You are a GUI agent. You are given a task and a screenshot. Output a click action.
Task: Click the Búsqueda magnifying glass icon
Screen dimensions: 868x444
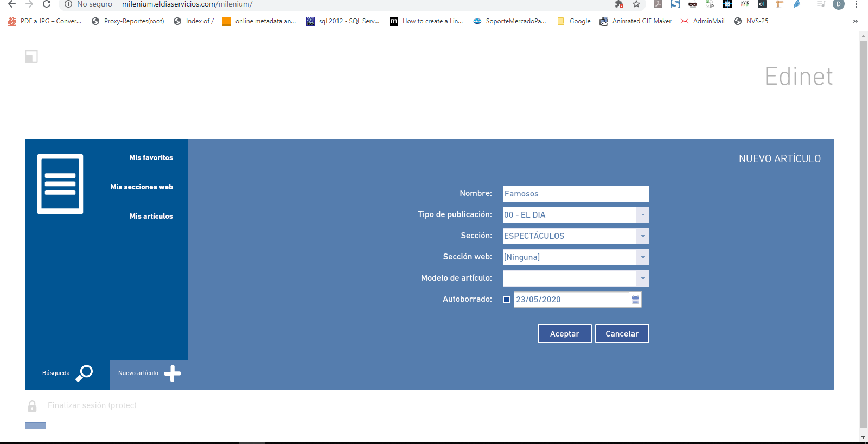click(x=84, y=373)
